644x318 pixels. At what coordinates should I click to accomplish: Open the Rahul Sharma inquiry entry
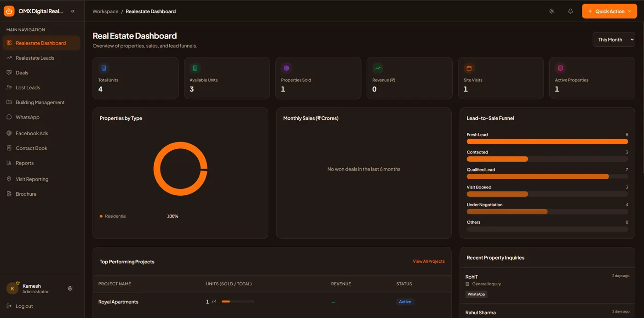click(x=547, y=311)
